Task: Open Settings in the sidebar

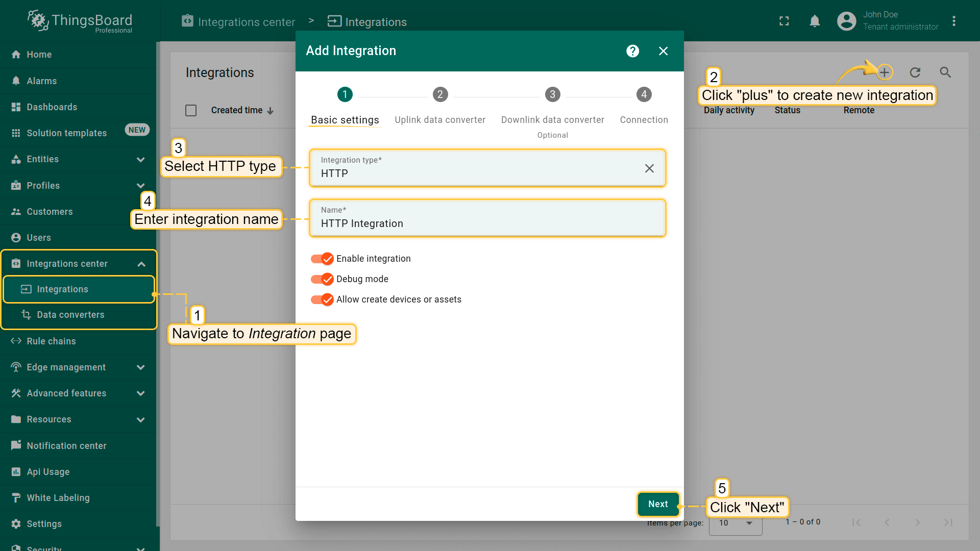Action: tap(78, 523)
